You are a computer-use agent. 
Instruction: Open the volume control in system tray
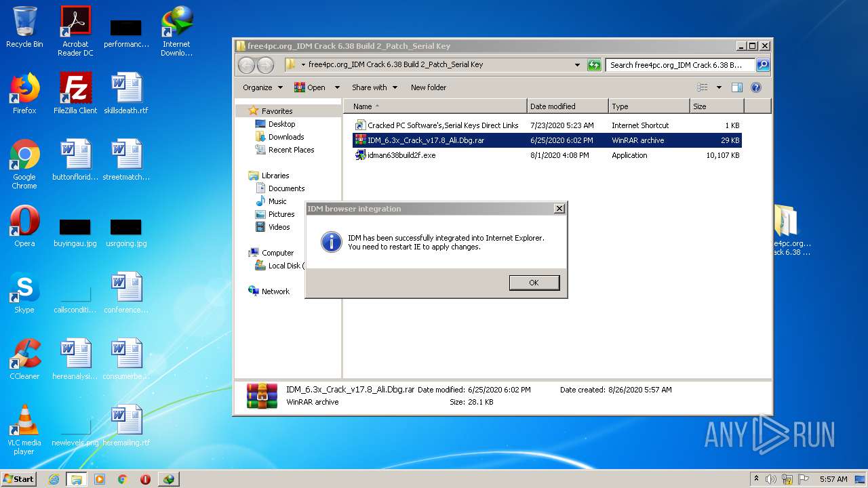pos(771,479)
